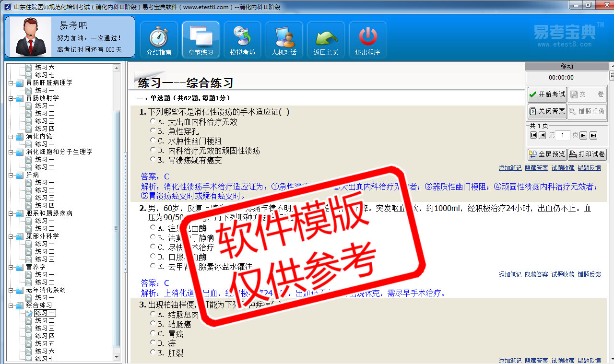Collapse the 营养学 tree node

click(x=11, y=267)
